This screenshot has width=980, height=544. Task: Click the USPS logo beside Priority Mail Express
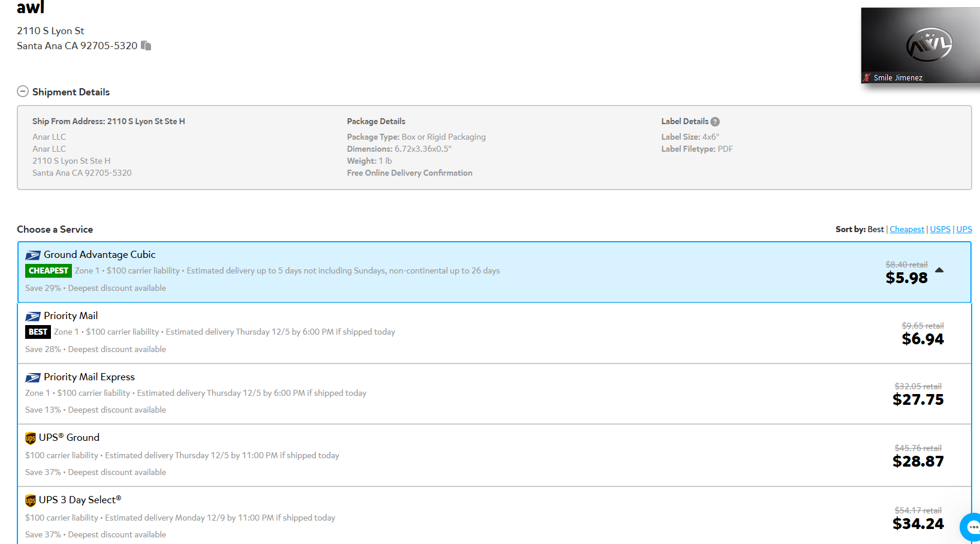point(33,377)
